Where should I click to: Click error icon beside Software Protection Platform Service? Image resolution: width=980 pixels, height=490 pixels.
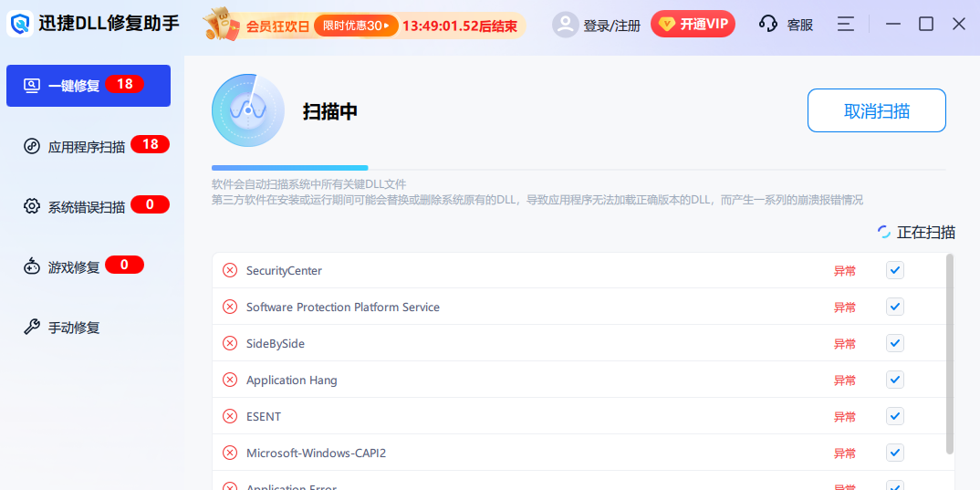[x=230, y=307]
